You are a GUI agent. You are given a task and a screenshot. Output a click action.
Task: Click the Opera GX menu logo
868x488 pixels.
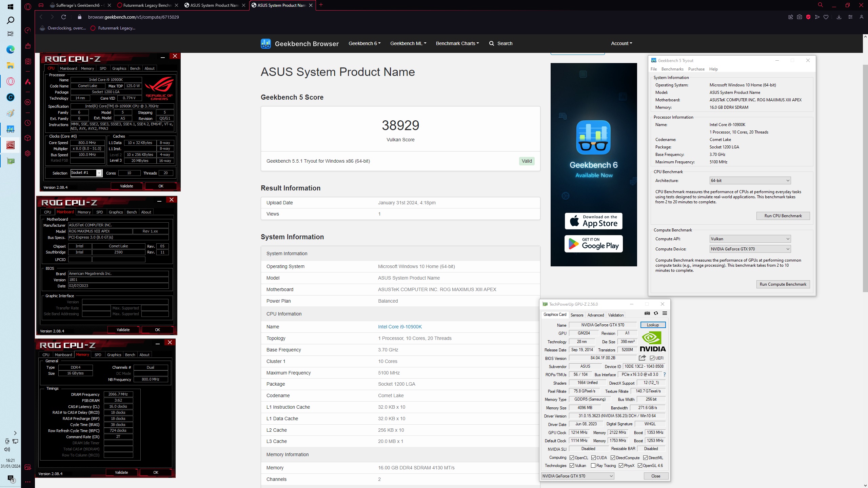click(28, 6)
